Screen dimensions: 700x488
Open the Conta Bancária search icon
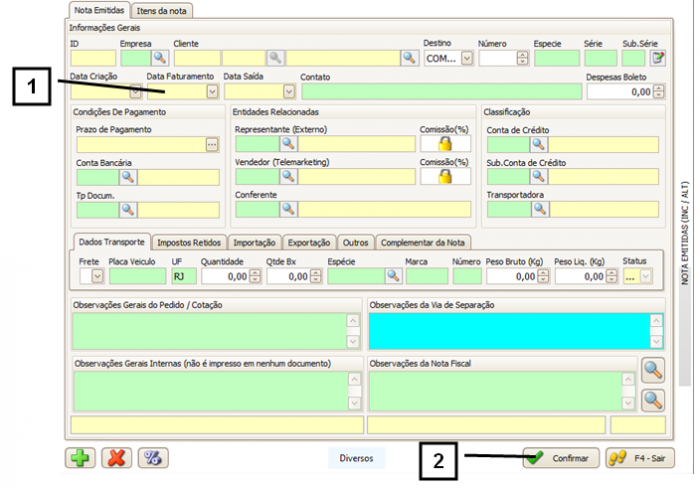pos(128,177)
